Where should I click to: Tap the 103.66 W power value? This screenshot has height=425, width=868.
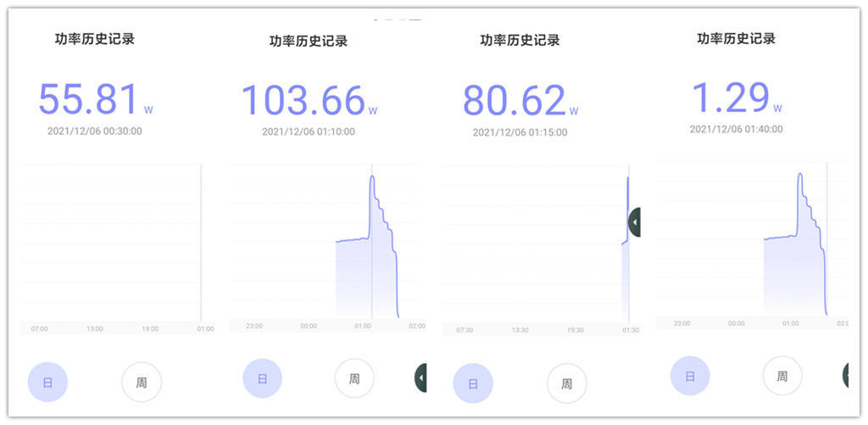tap(303, 101)
